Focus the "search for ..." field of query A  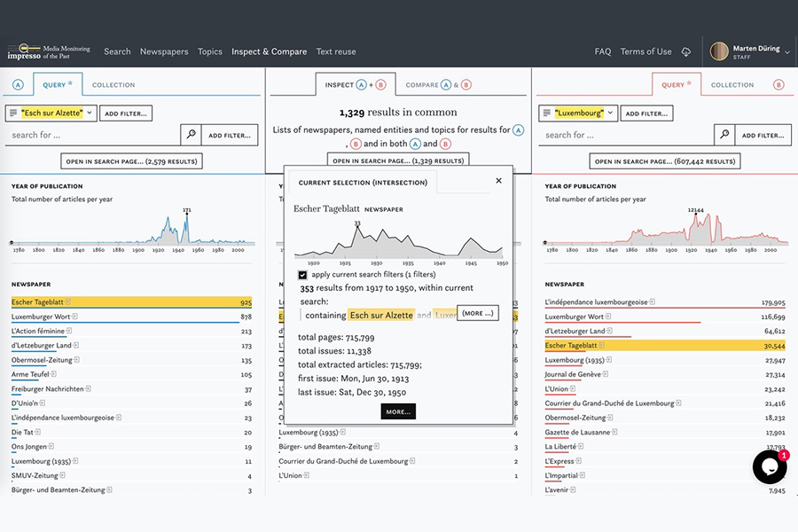[92, 135]
